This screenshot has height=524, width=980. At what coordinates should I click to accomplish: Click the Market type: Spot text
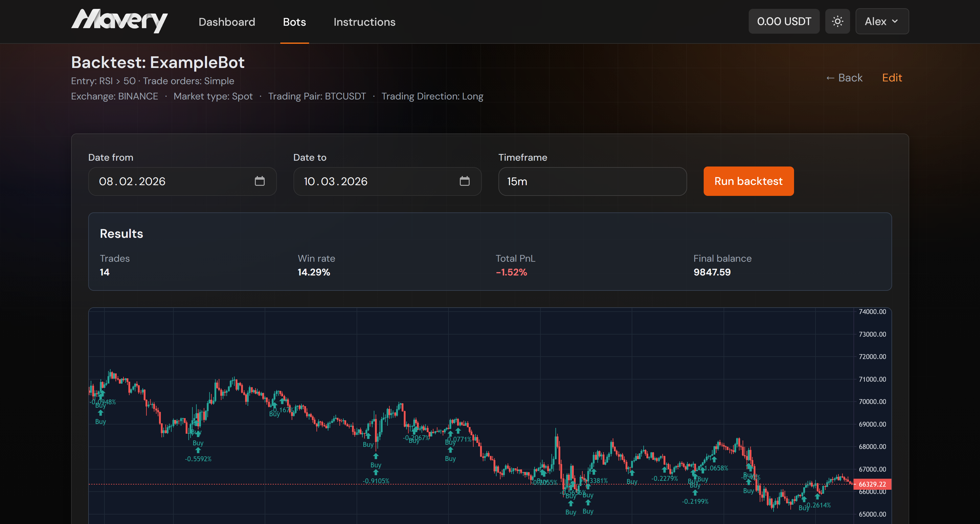tap(213, 96)
